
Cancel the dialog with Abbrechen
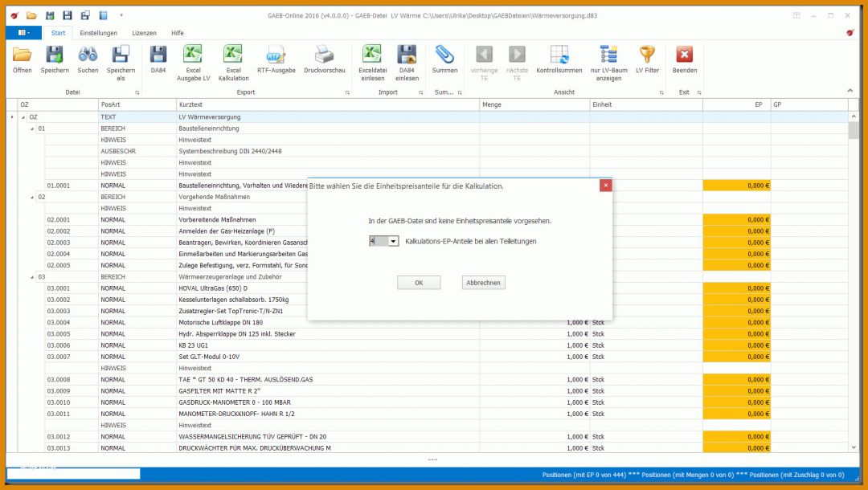coord(483,283)
